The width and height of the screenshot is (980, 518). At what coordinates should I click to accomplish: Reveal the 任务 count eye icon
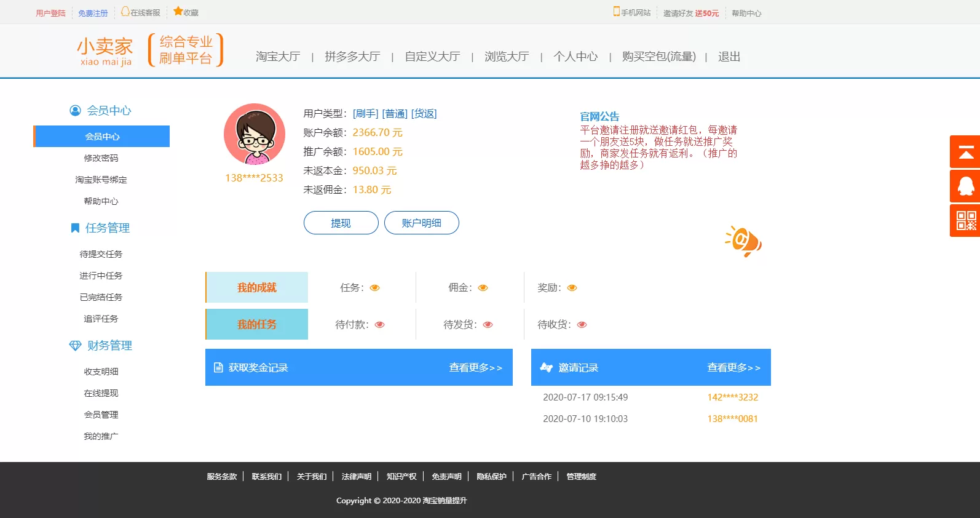(374, 288)
